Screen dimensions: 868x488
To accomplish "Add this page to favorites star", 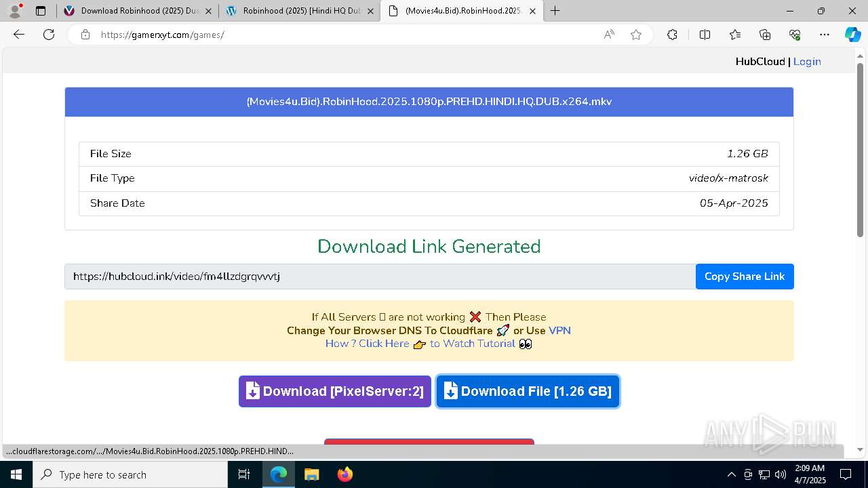I will coord(636,35).
